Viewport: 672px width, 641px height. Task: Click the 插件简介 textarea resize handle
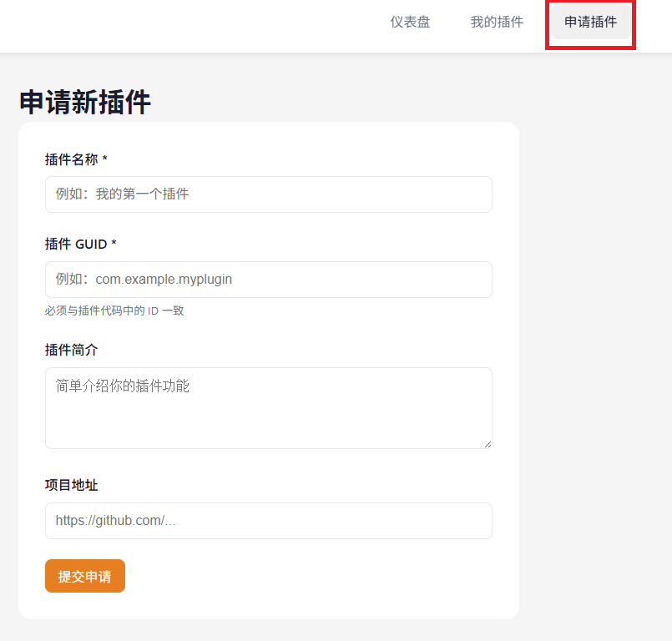coord(488,444)
